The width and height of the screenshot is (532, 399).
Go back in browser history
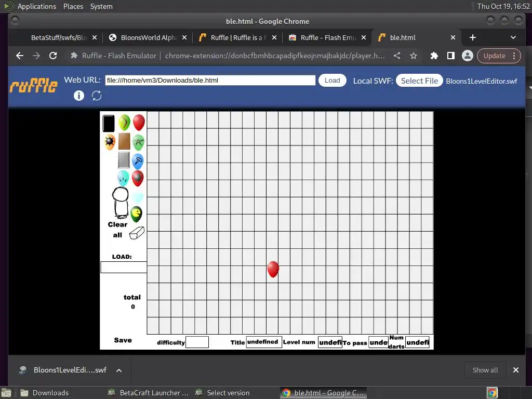click(20, 56)
